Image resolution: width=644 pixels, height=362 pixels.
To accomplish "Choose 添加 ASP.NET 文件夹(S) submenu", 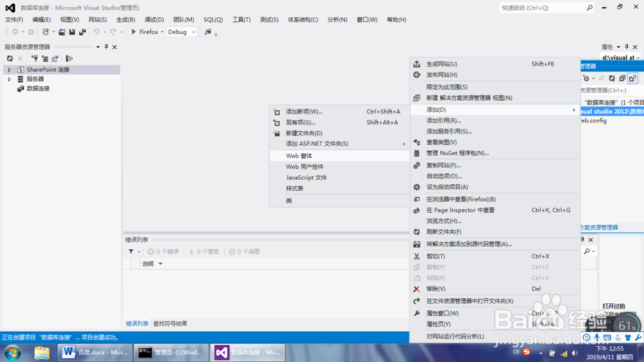I will (x=339, y=144).
